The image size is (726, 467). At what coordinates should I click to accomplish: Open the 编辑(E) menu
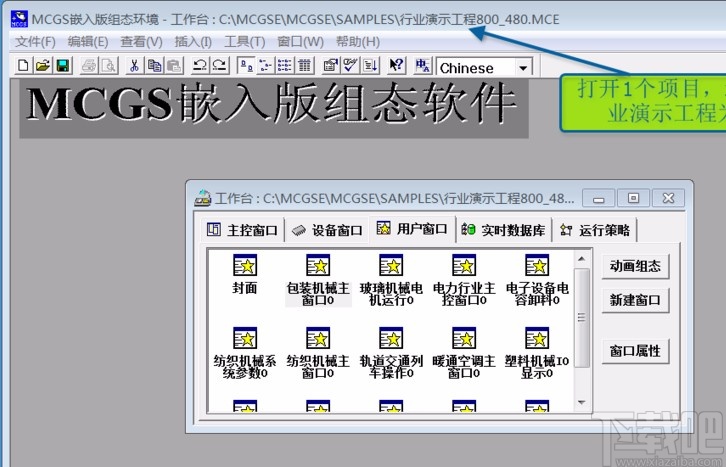pyautogui.click(x=88, y=42)
